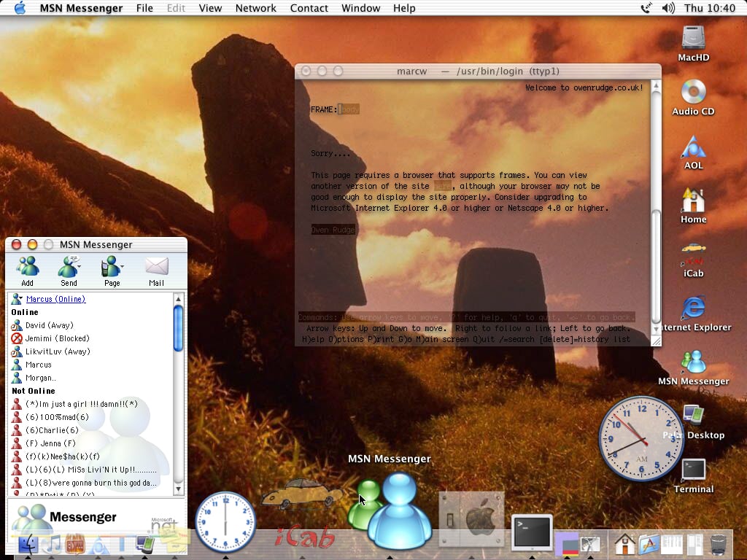Screen dimensions: 747x560
Task: Click the Terminal icon in the Dock
Action: pos(531,532)
